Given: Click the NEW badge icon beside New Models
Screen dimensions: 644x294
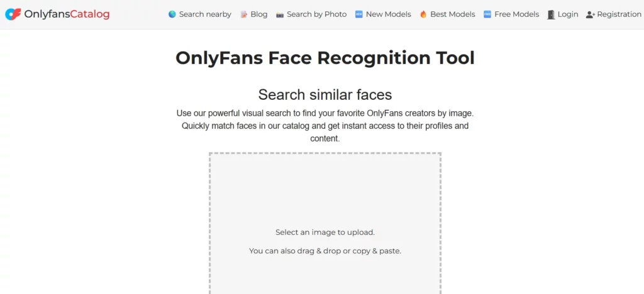Looking at the screenshot, I should [359, 14].
